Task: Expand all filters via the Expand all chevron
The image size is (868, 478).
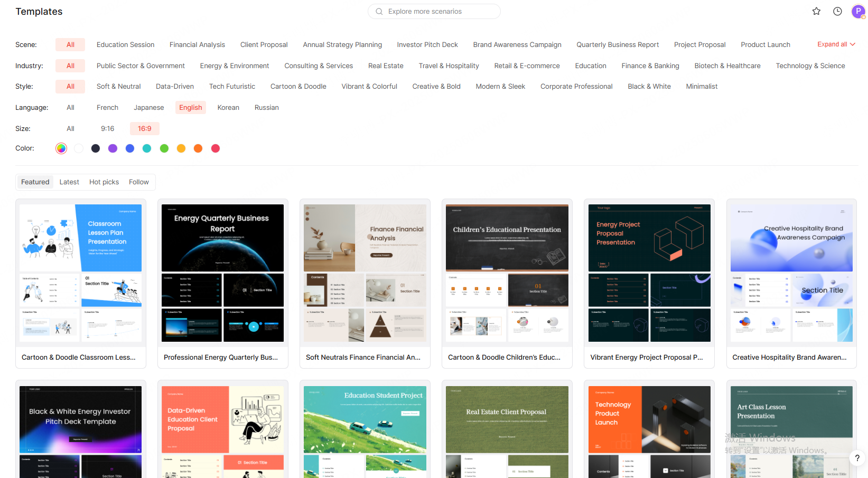Action: click(x=835, y=44)
